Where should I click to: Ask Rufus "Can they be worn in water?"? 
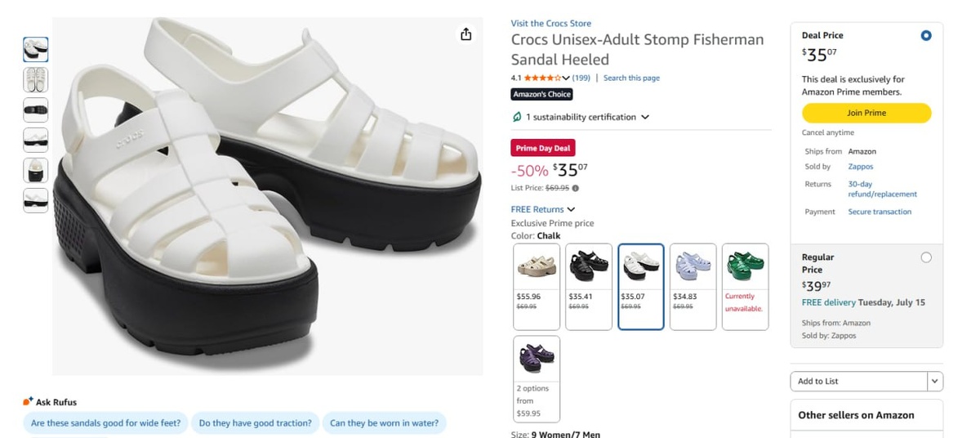[x=384, y=423]
